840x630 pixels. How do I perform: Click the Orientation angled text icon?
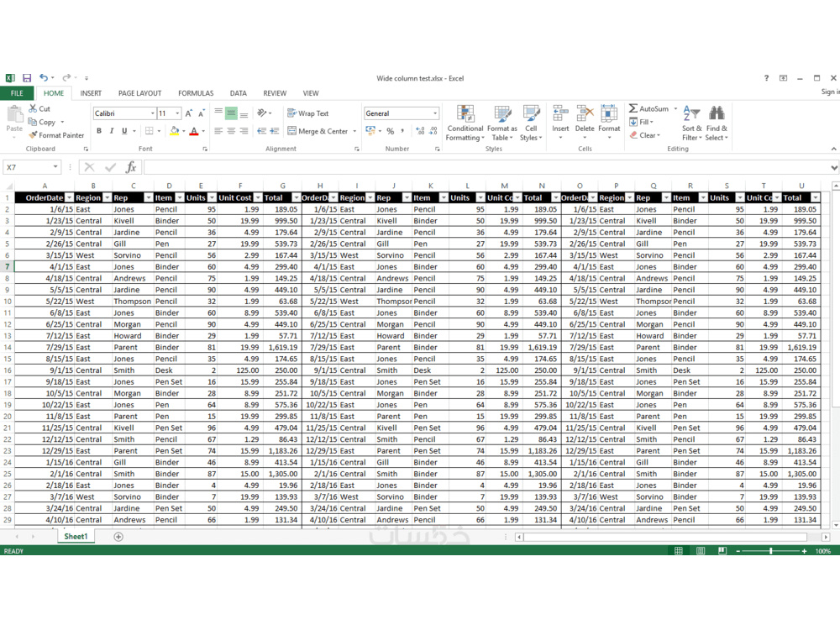(x=262, y=113)
